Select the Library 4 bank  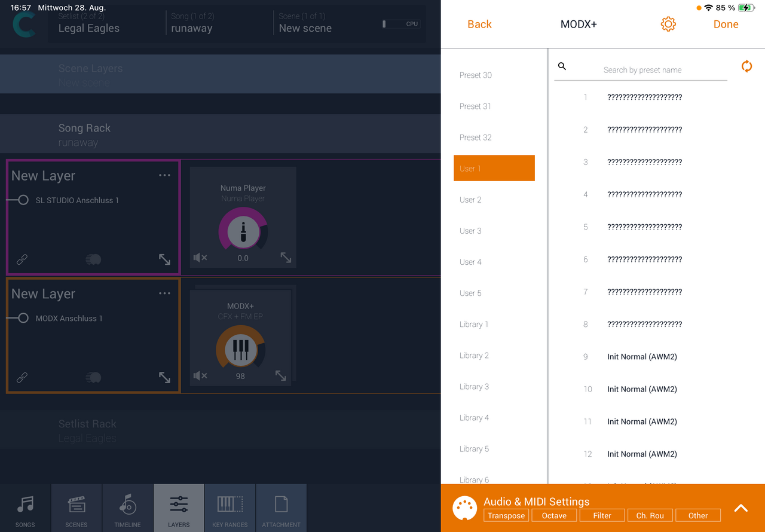494,417
